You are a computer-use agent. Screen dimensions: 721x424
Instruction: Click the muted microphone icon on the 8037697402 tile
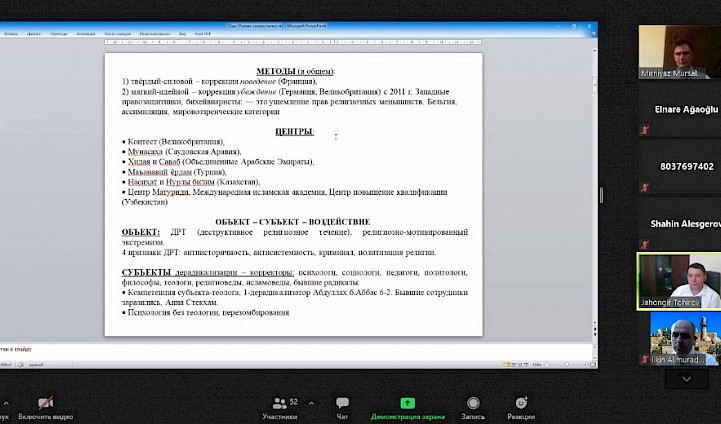click(645, 187)
